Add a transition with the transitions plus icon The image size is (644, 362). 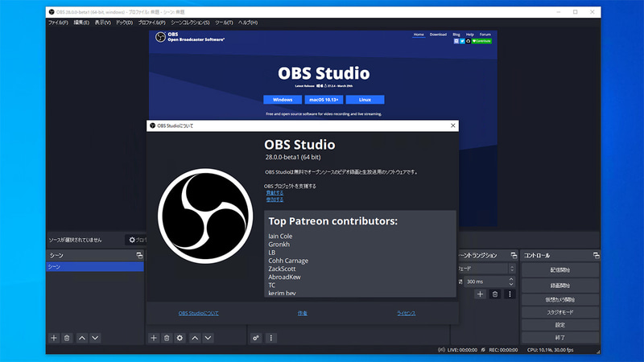point(480,294)
